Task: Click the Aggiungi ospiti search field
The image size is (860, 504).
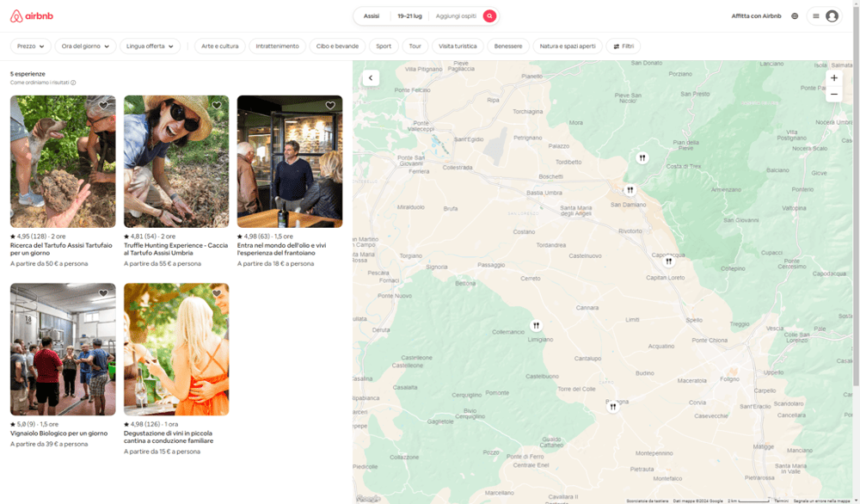Action: 456,15
